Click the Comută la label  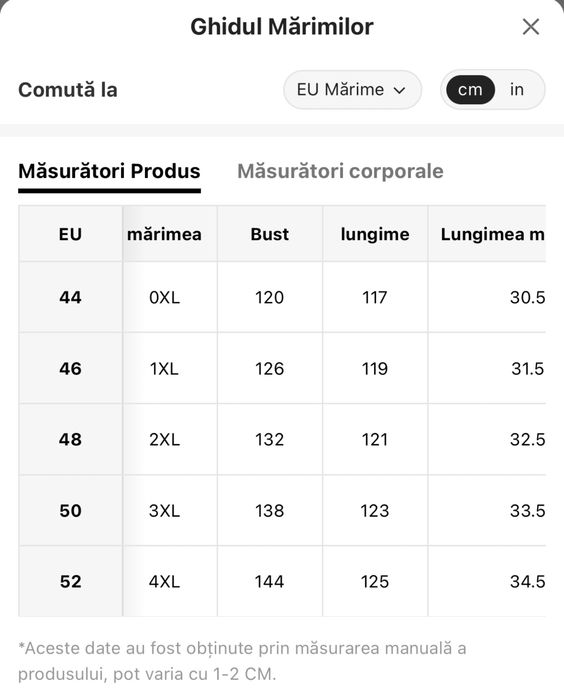coord(68,90)
